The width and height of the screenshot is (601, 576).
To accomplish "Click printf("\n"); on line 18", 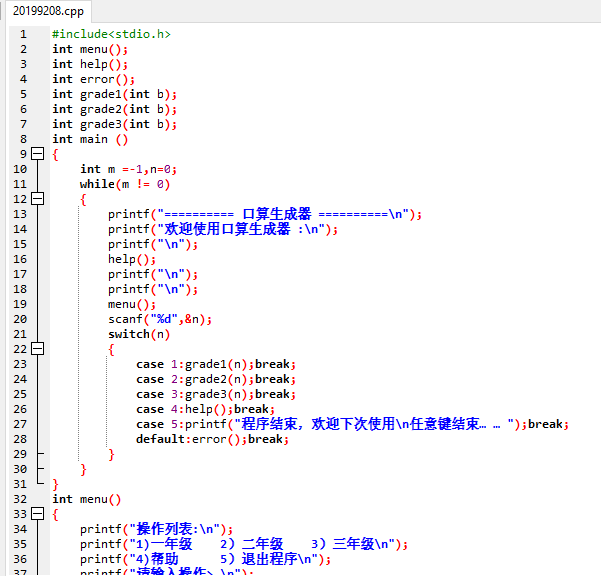I will click(x=153, y=289).
